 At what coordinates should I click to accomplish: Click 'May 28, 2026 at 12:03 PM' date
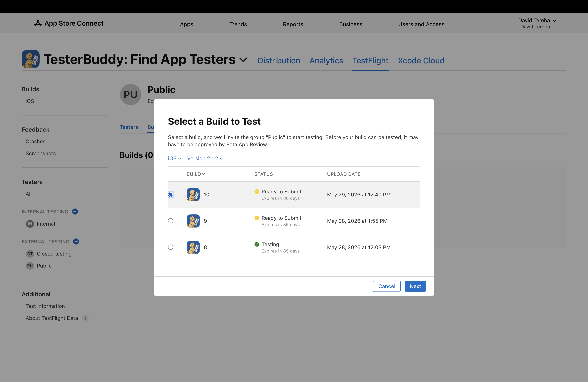coord(359,247)
